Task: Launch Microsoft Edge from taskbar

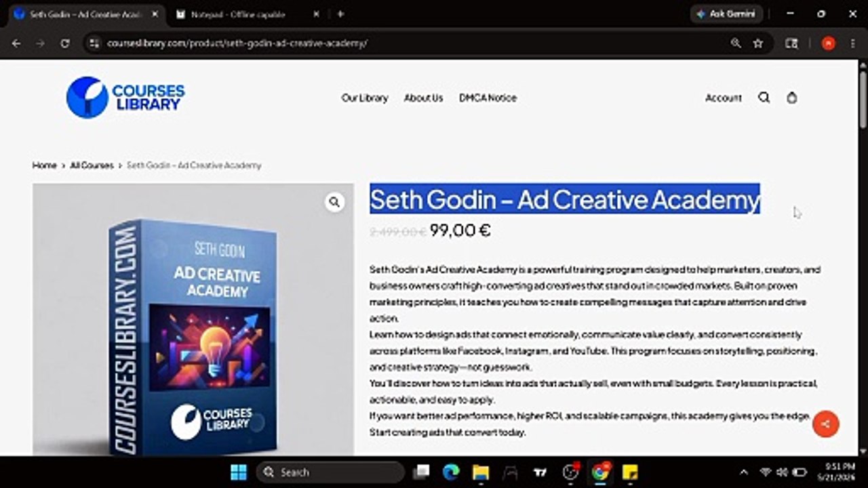Action: point(451,472)
